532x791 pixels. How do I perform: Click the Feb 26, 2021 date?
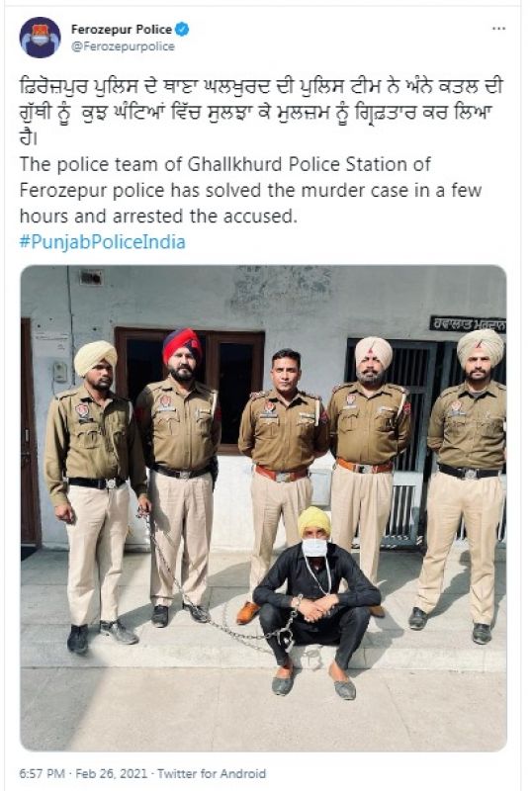click(x=112, y=773)
